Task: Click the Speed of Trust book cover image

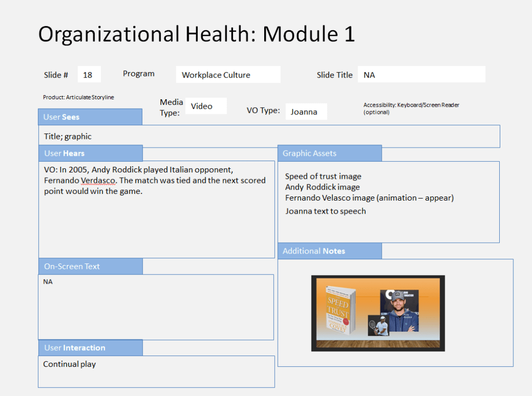Action: [339, 310]
